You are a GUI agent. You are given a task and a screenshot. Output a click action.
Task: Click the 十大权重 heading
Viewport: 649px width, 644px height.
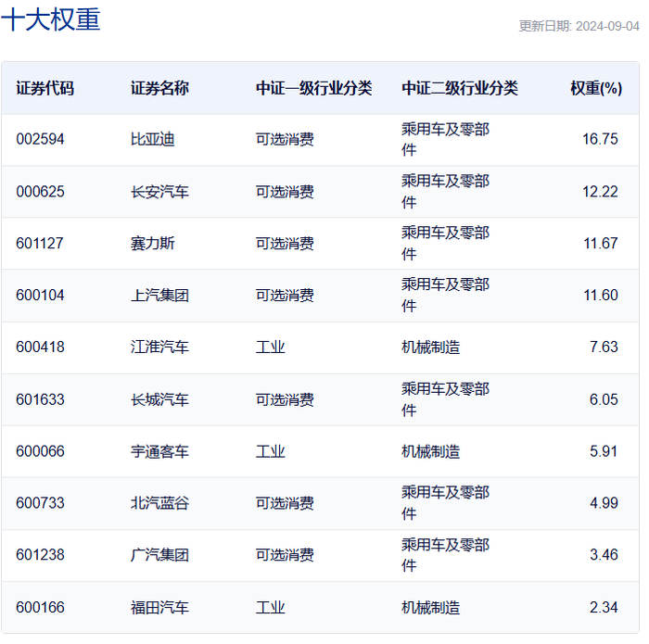point(50,19)
